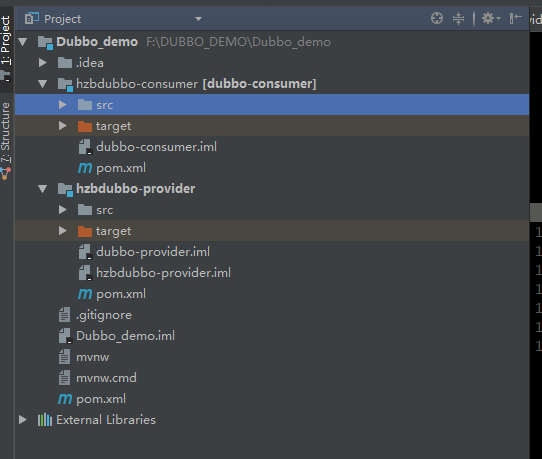
Task: Click the Collapse All icon
Action: pos(458,18)
